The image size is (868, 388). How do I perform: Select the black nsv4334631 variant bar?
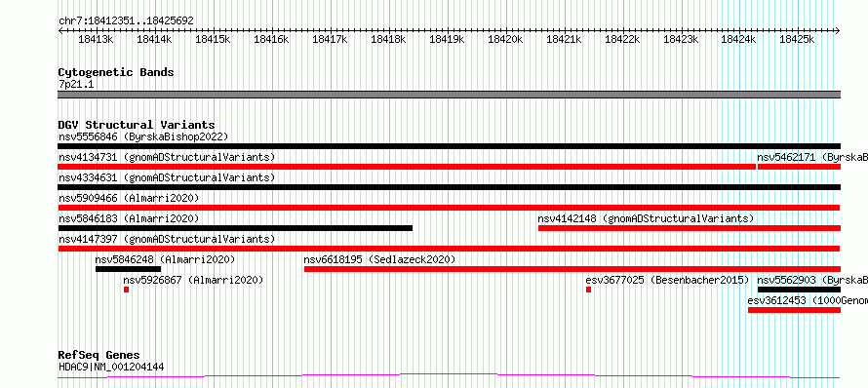450,187
